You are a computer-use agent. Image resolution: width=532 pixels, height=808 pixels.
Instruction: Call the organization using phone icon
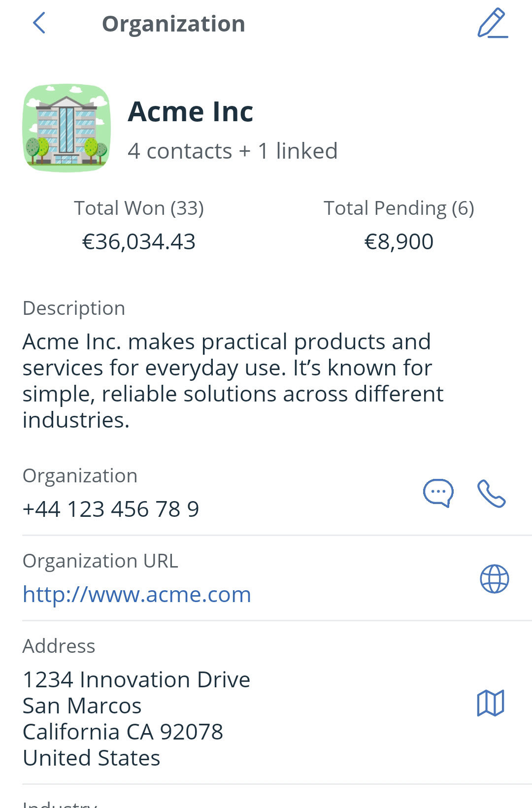(x=492, y=493)
